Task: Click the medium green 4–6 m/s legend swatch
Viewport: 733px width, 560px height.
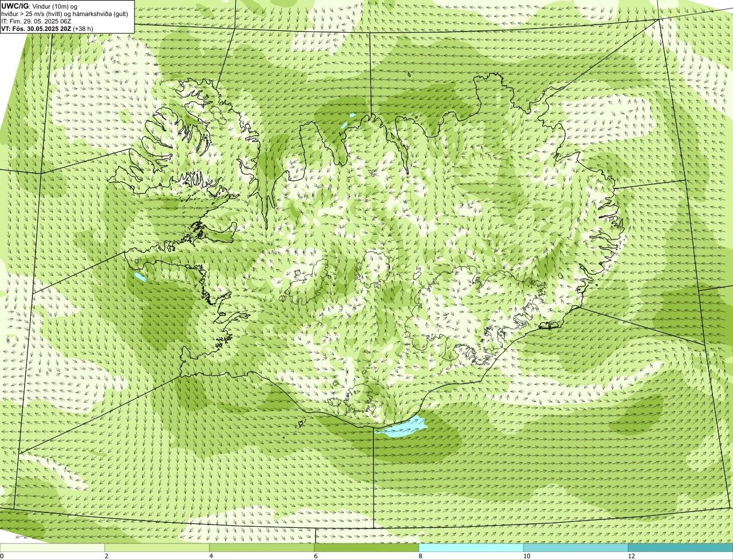Action: [262, 548]
